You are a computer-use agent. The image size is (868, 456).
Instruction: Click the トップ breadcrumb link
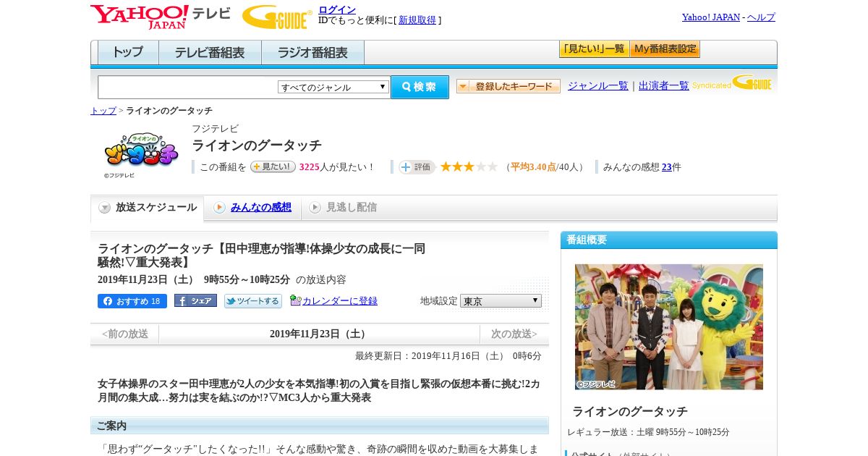click(103, 111)
